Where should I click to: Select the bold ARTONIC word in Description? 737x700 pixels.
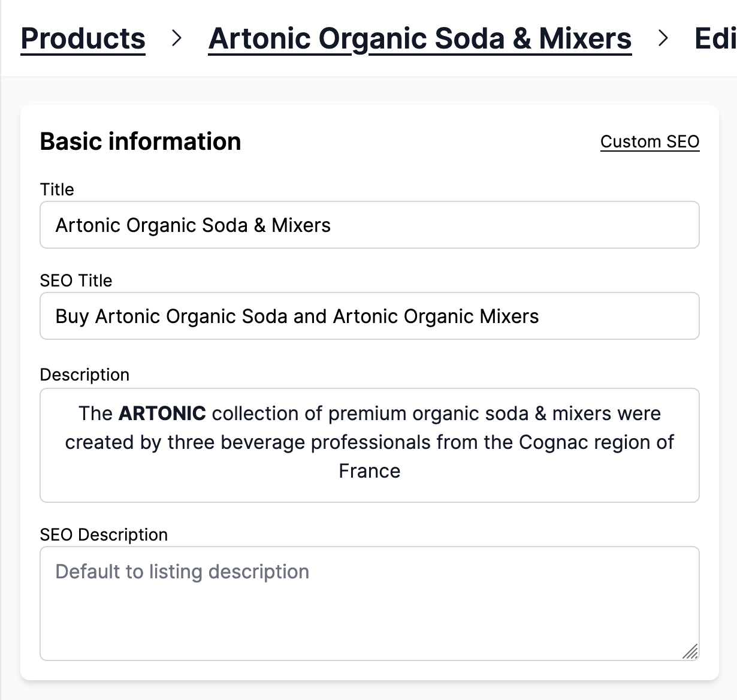pos(162,414)
